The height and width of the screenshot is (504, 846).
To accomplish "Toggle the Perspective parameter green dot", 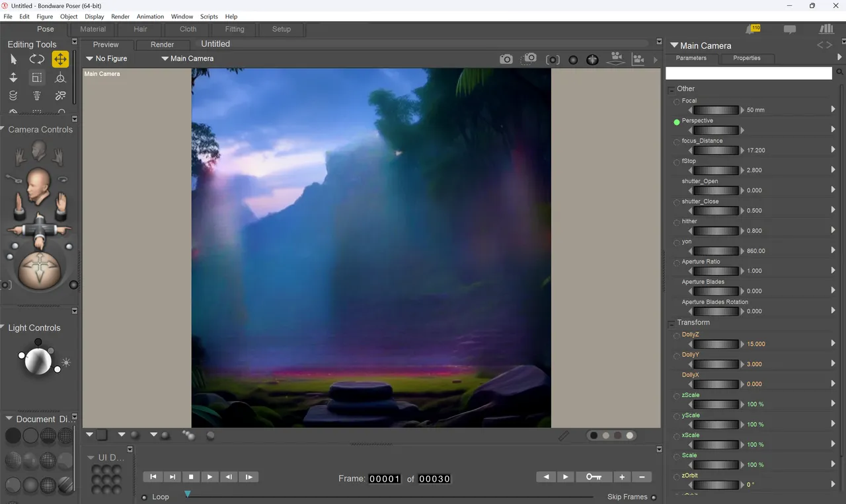I will tap(676, 122).
